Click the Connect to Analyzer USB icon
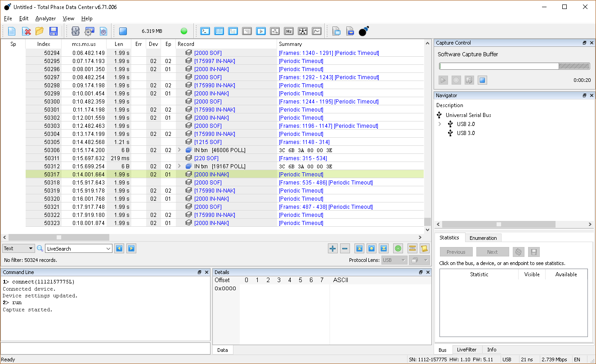This screenshot has width=596, height=364. click(x=76, y=31)
